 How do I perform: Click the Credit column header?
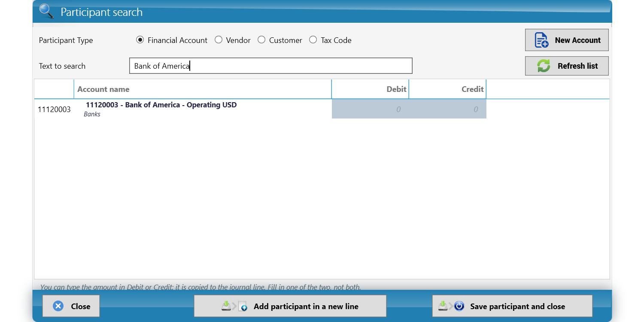448,89
